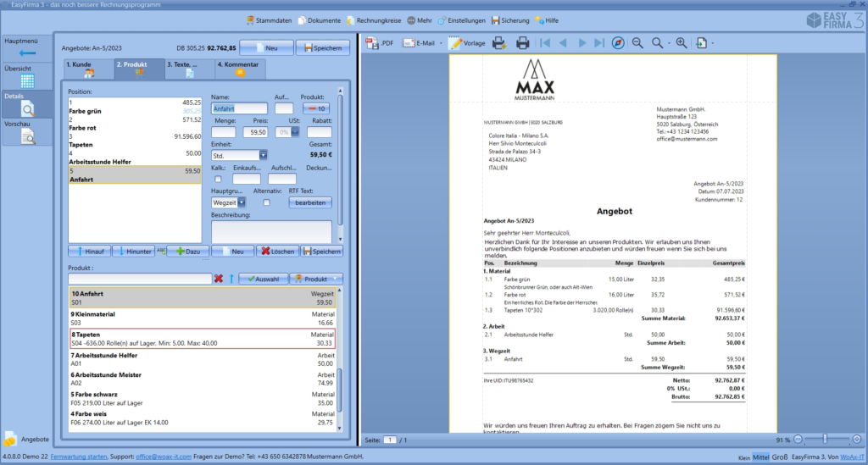This screenshot has width=868, height=465.
Task: Open the Hauptgruppe Wegzeit dropdown
Action: click(242, 202)
